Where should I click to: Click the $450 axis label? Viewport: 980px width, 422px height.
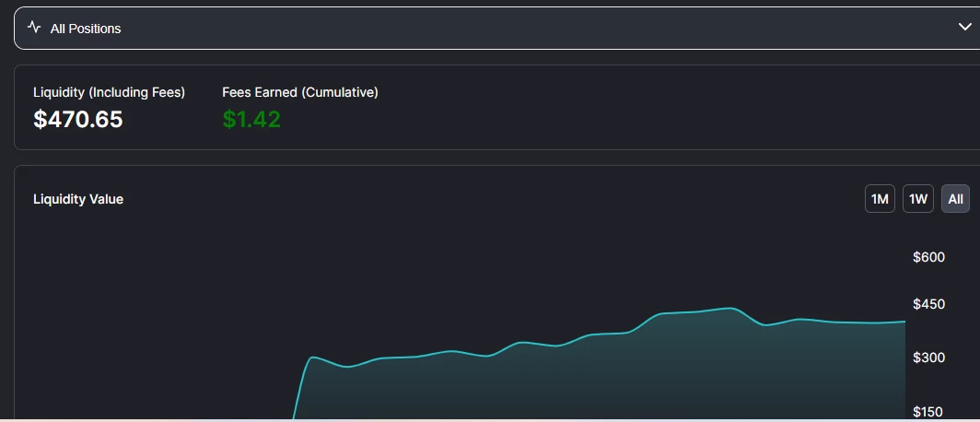point(928,304)
